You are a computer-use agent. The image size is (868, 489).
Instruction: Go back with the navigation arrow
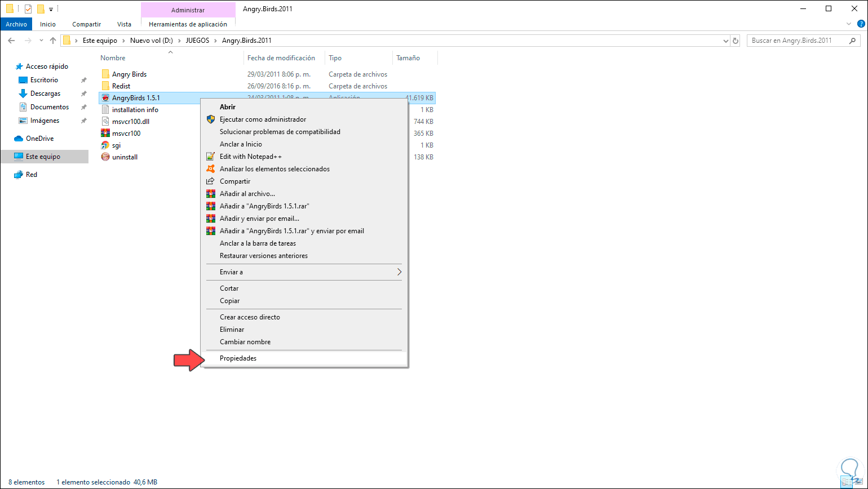12,41
